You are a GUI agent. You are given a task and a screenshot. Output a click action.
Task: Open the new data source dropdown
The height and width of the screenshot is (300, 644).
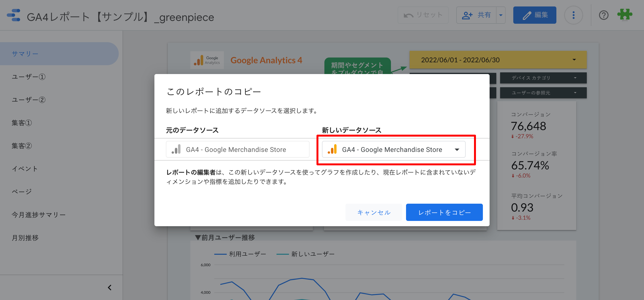[x=394, y=150]
